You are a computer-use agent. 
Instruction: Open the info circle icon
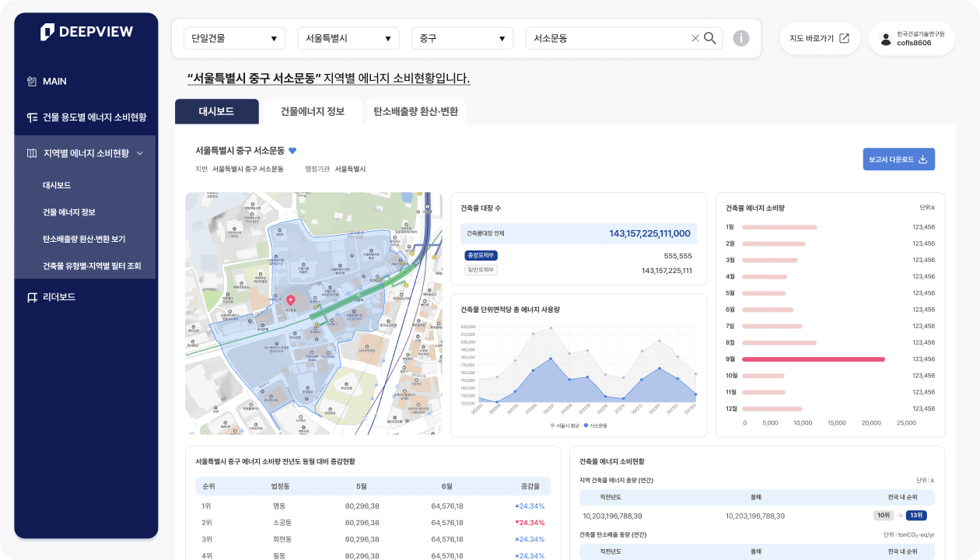(741, 38)
